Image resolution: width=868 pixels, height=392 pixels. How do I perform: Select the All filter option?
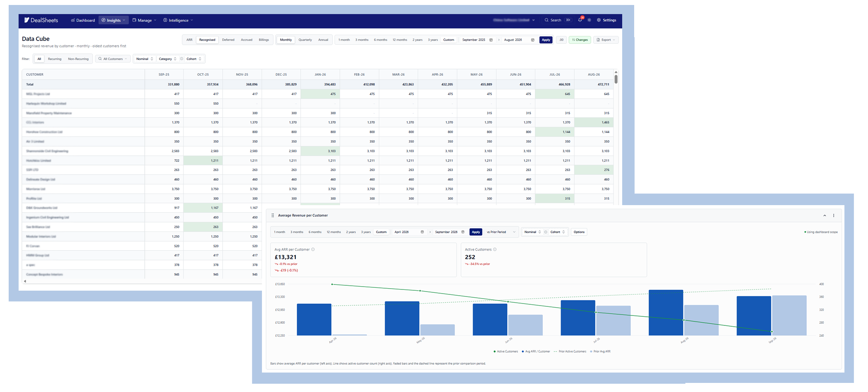[x=39, y=59]
